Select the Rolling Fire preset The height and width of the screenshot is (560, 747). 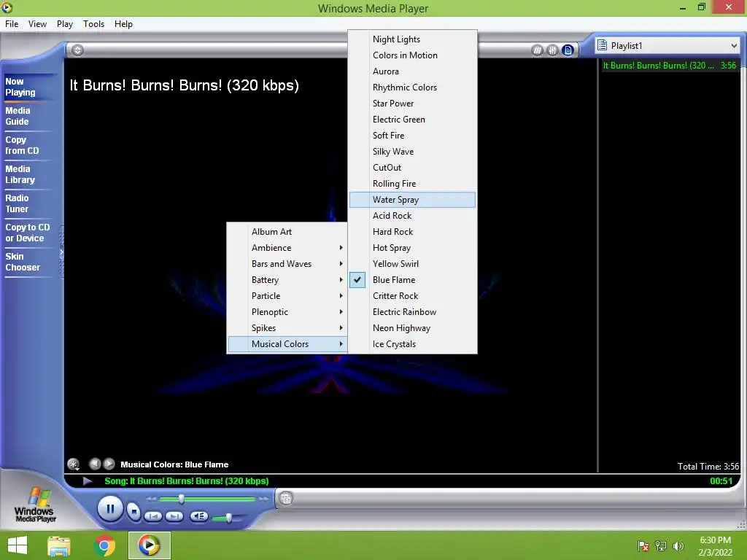coord(413,183)
